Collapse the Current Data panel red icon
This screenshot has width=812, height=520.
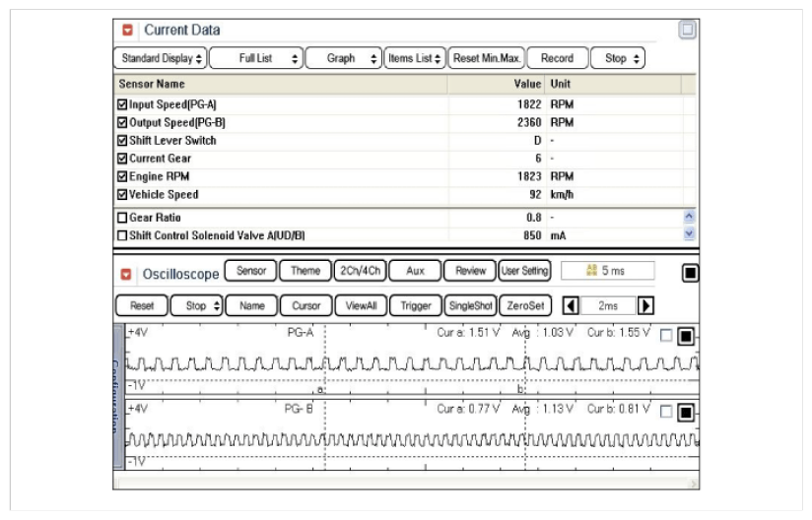127,31
